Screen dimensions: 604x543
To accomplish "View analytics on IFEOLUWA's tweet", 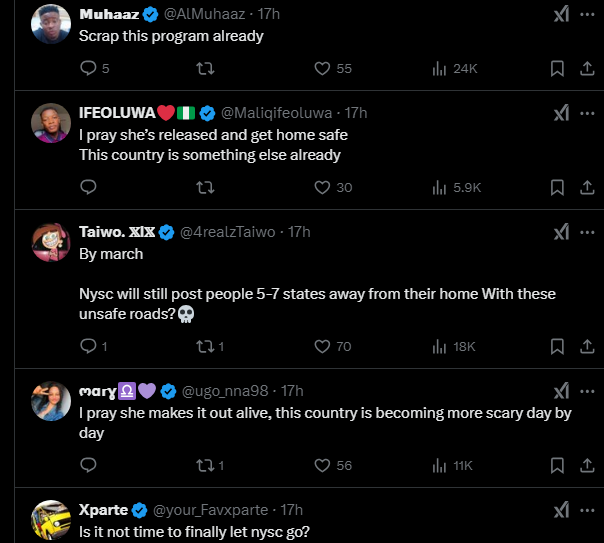I will point(439,187).
